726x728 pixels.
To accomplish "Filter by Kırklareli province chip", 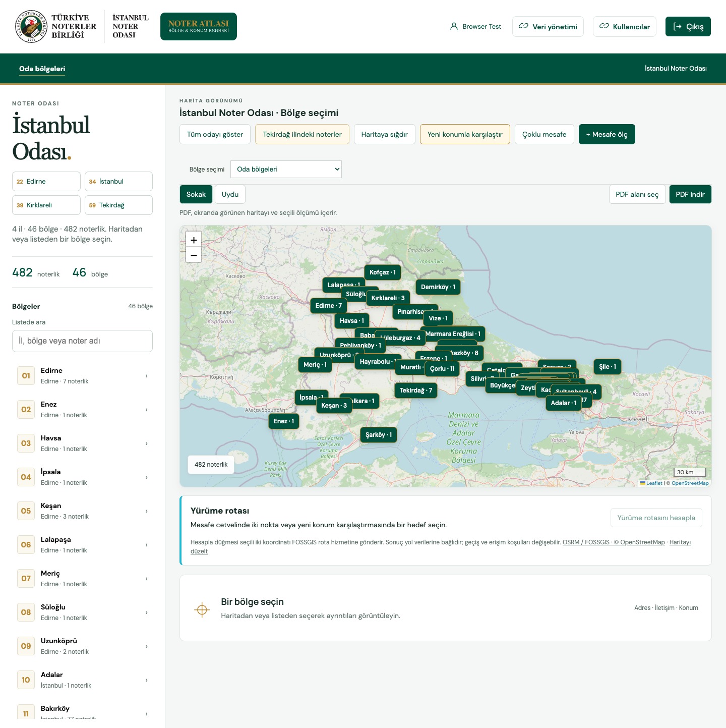I will click(x=46, y=205).
